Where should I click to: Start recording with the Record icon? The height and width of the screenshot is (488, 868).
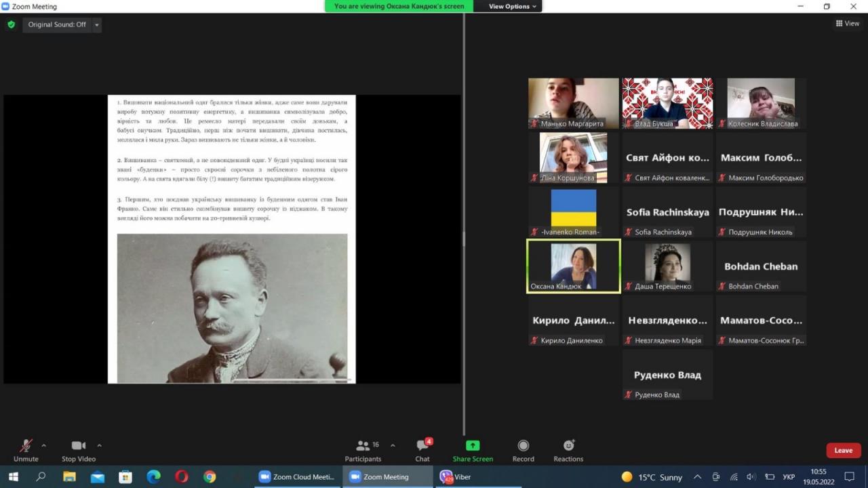523,445
